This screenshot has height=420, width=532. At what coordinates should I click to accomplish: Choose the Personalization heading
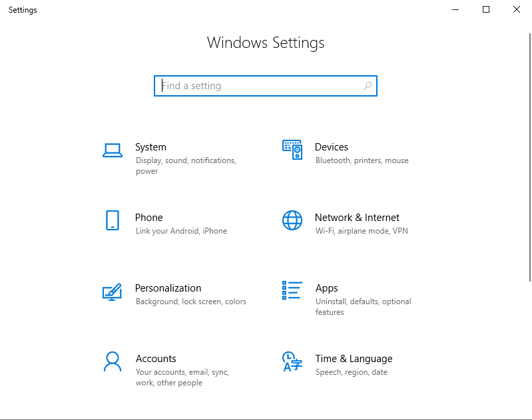(168, 288)
